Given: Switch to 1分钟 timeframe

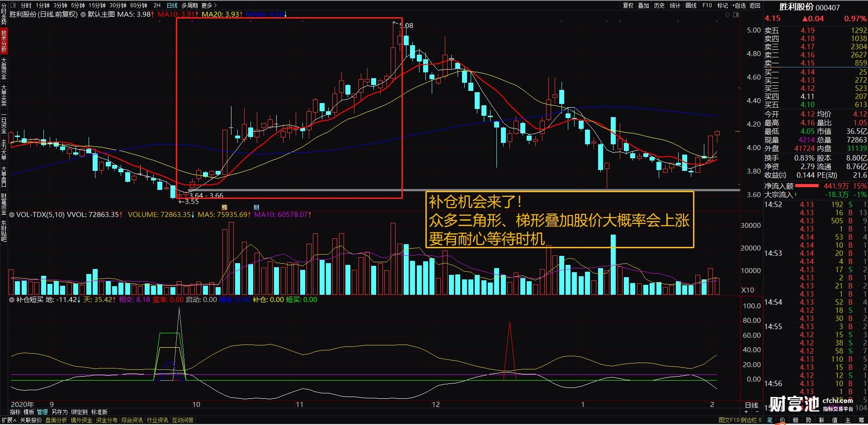Looking at the screenshot, I should pos(43,5).
